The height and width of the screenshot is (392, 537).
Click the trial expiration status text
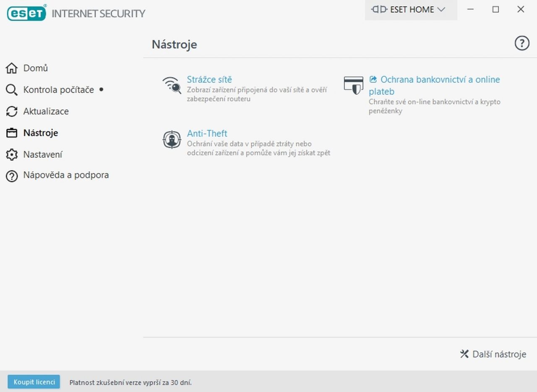coord(130,383)
